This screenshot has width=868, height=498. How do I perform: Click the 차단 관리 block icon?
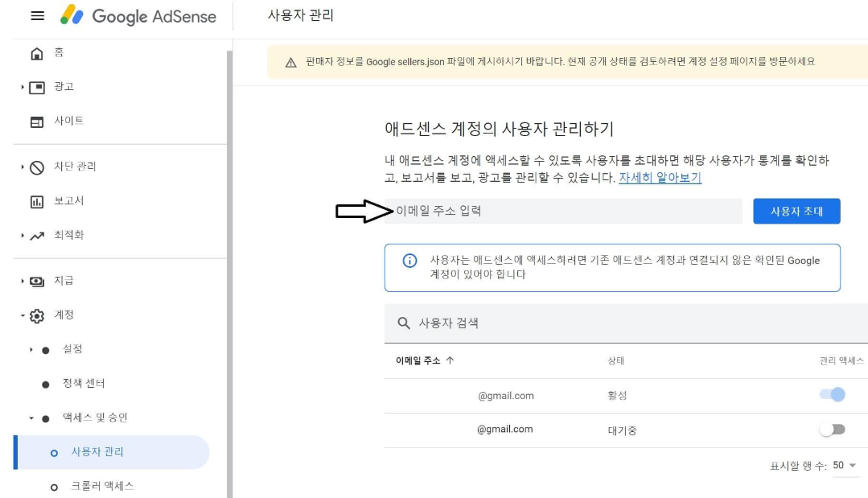coord(36,167)
